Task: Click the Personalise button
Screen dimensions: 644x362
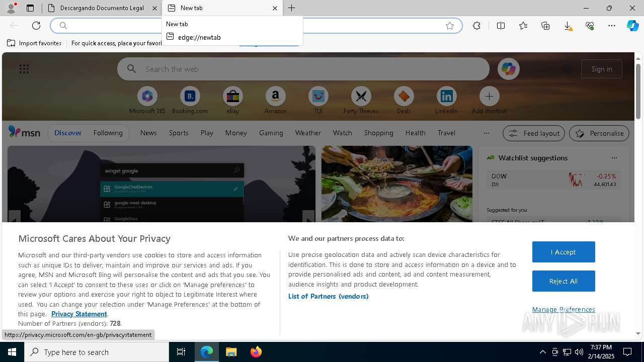Action: 599,133
